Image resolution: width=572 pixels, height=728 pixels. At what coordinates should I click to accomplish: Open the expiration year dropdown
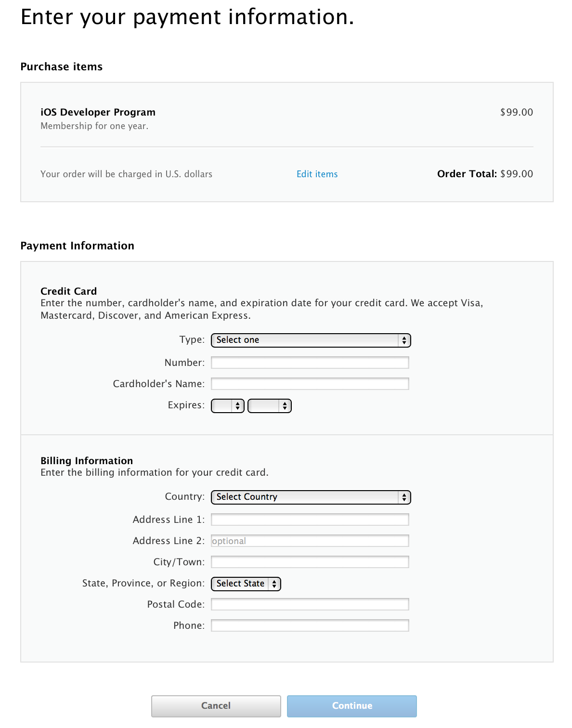[270, 406]
